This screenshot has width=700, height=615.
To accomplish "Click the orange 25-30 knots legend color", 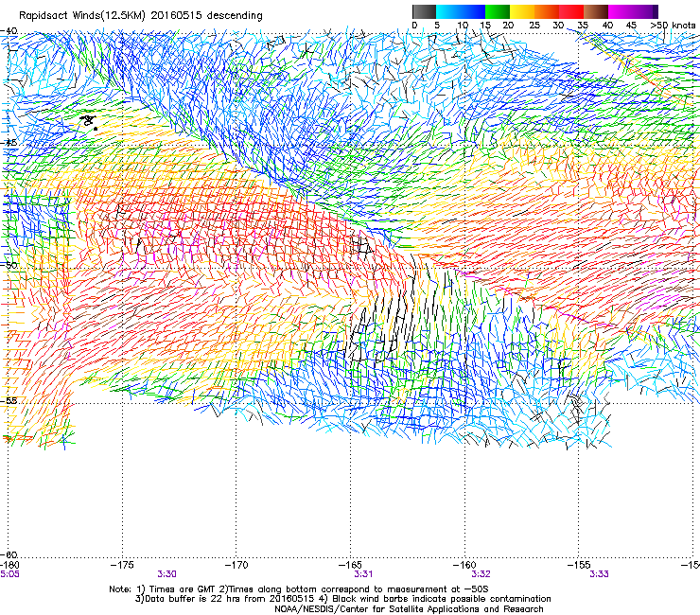I will [547, 11].
